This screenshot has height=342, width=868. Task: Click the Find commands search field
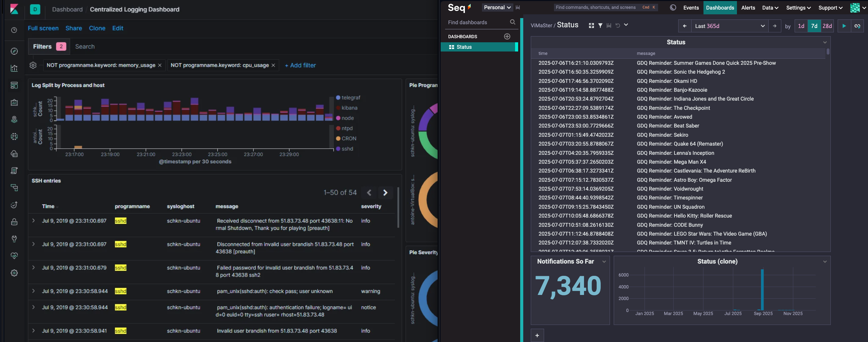595,8
